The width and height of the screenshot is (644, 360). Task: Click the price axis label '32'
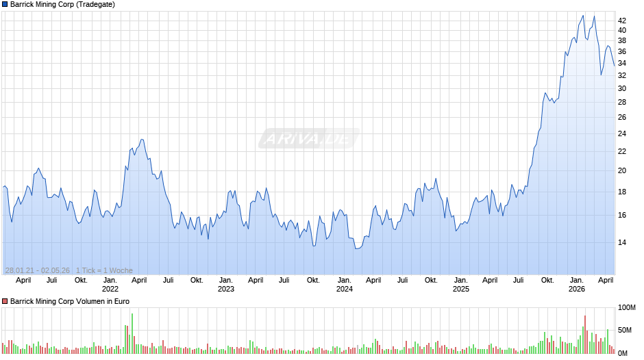click(622, 75)
